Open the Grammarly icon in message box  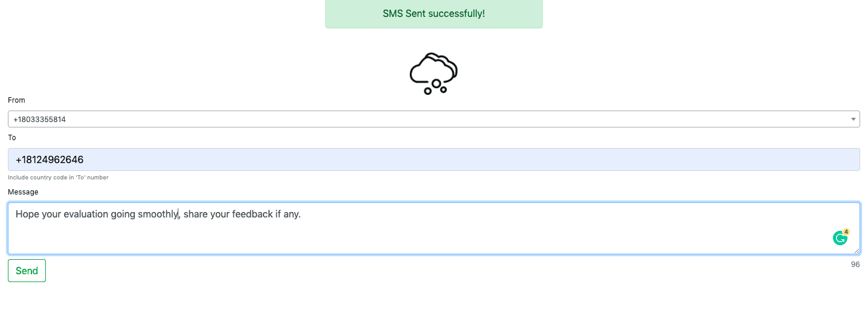coord(840,239)
